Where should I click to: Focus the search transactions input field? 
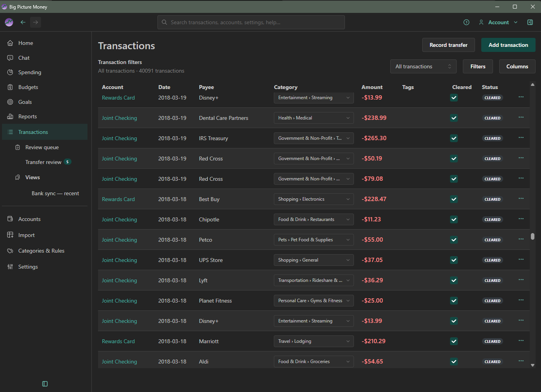[x=251, y=22]
